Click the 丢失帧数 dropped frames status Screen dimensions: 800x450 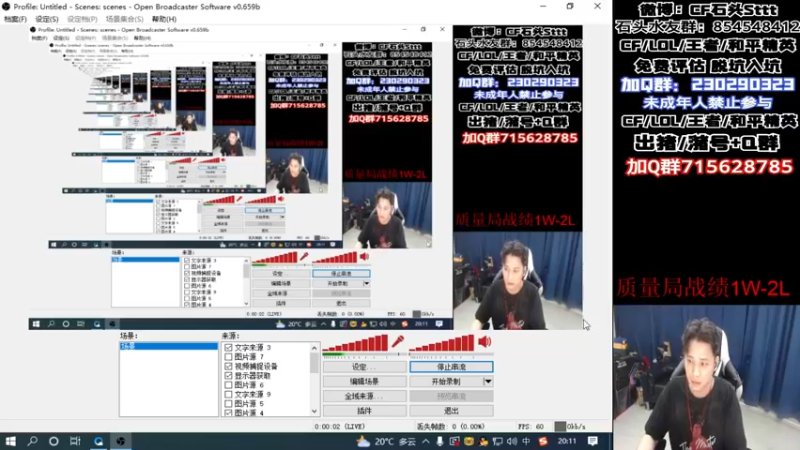tap(451, 427)
